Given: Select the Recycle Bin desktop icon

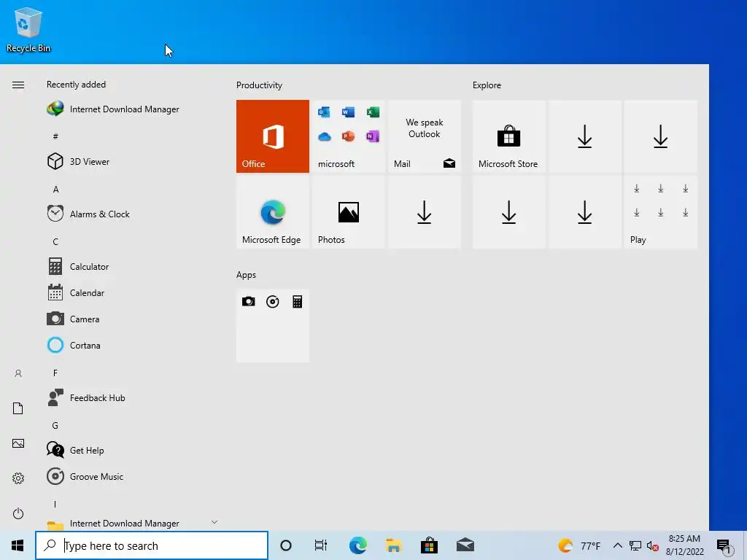Looking at the screenshot, I should click(x=28, y=29).
